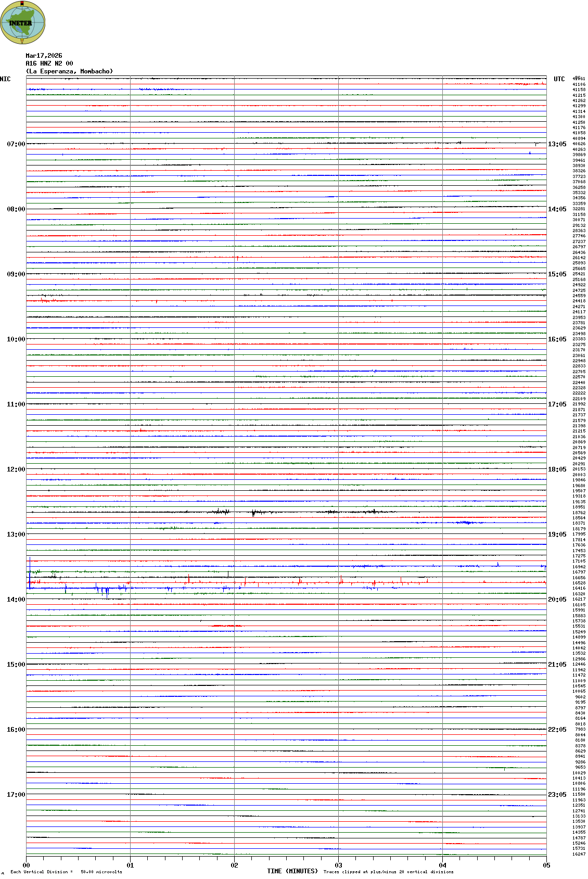588x879 pixels.
Task: Click the Each Vertical Division scale note
Action: 66,872
